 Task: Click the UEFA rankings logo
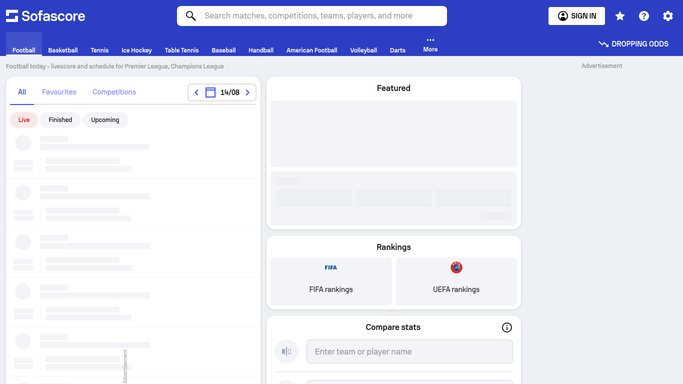pyautogui.click(x=456, y=267)
